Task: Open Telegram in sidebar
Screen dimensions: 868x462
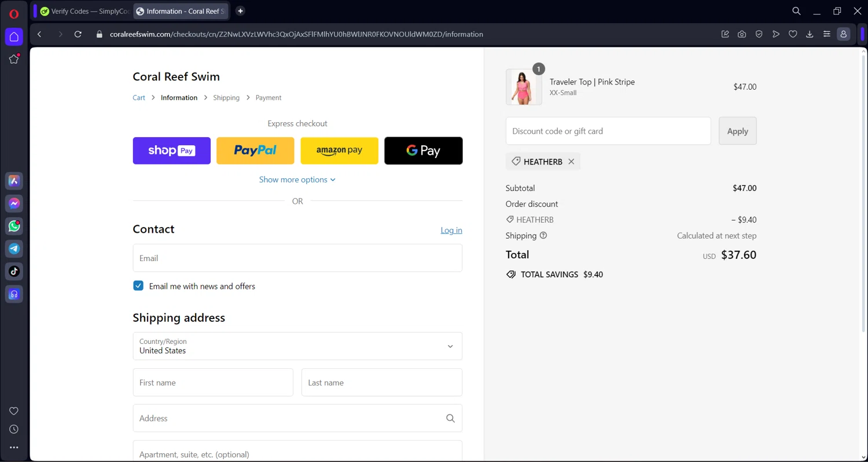Action: [14, 249]
